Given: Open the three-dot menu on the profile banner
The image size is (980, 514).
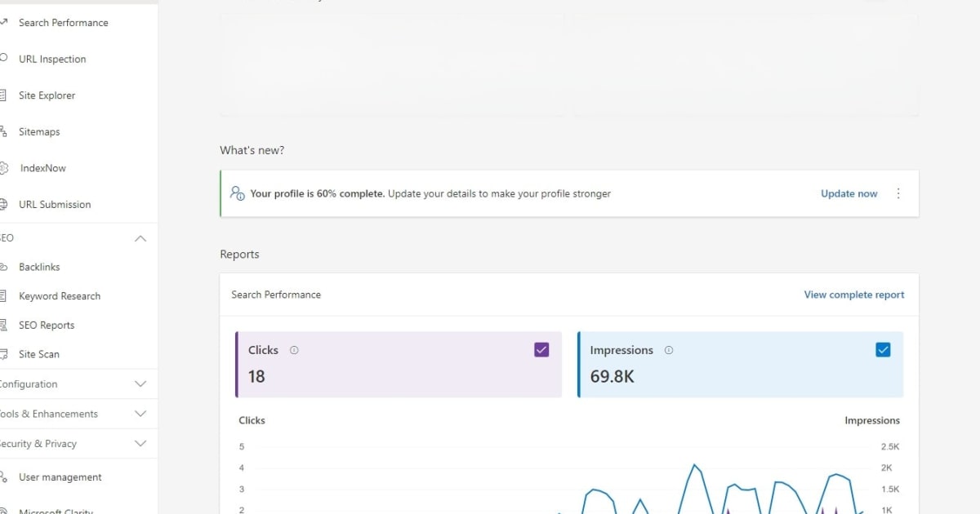Looking at the screenshot, I should (898, 193).
